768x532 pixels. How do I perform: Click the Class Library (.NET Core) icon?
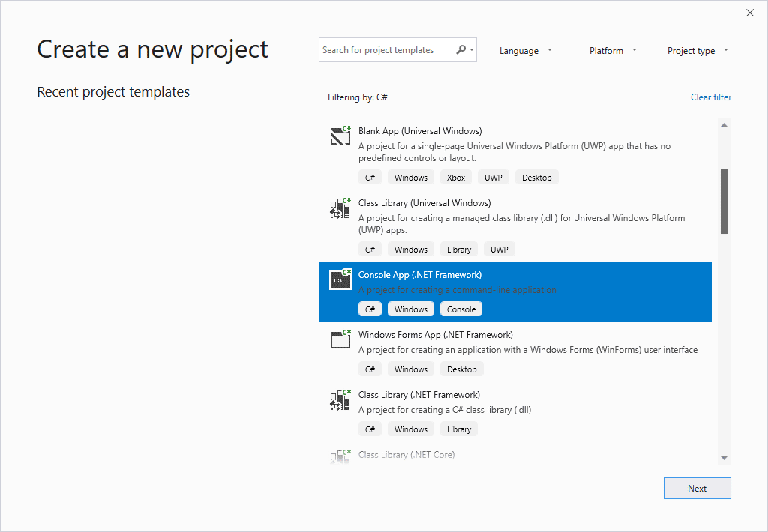point(340,456)
